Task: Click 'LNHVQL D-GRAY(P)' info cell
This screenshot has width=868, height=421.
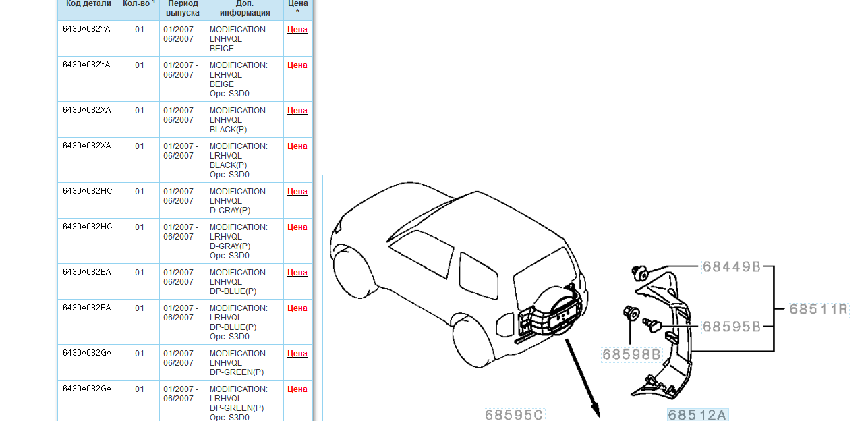Action: point(245,201)
